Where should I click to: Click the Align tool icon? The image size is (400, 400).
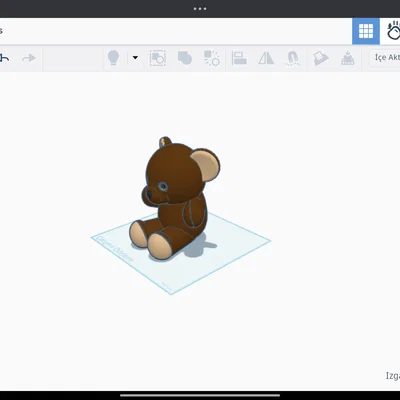click(x=239, y=58)
